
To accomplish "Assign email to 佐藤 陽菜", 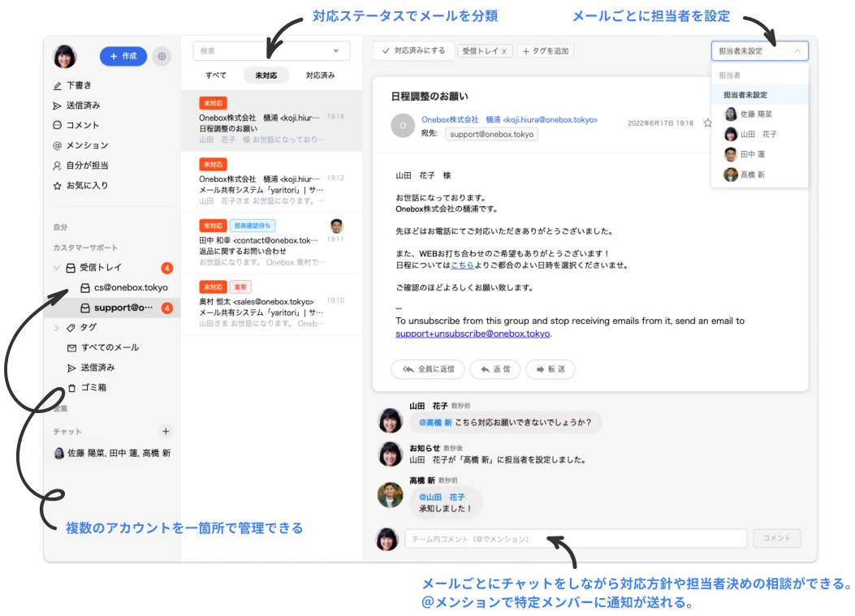I will pyautogui.click(x=759, y=114).
